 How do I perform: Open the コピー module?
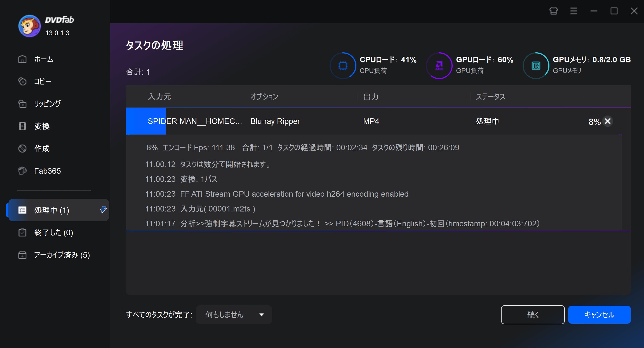43,81
